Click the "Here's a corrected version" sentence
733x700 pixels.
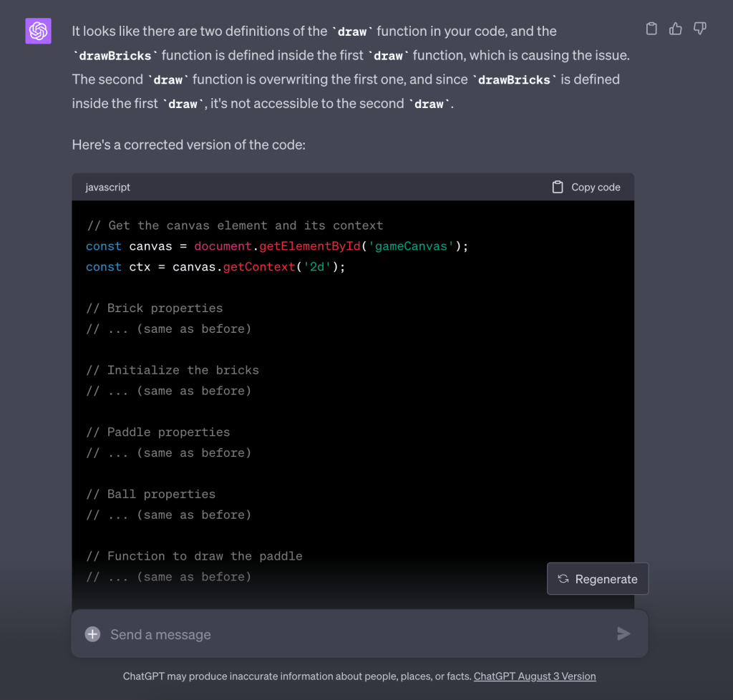pos(188,145)
